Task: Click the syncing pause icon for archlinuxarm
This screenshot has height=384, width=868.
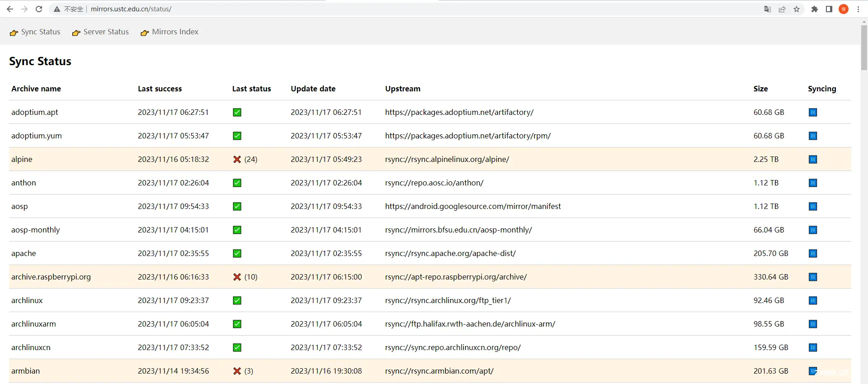Action: pos(813,324)
